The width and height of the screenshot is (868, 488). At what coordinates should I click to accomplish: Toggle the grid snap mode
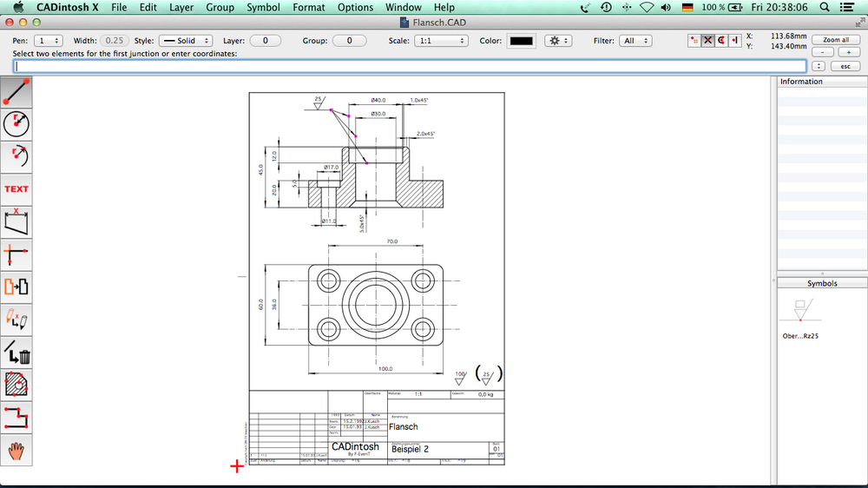(x=694, y=41)
